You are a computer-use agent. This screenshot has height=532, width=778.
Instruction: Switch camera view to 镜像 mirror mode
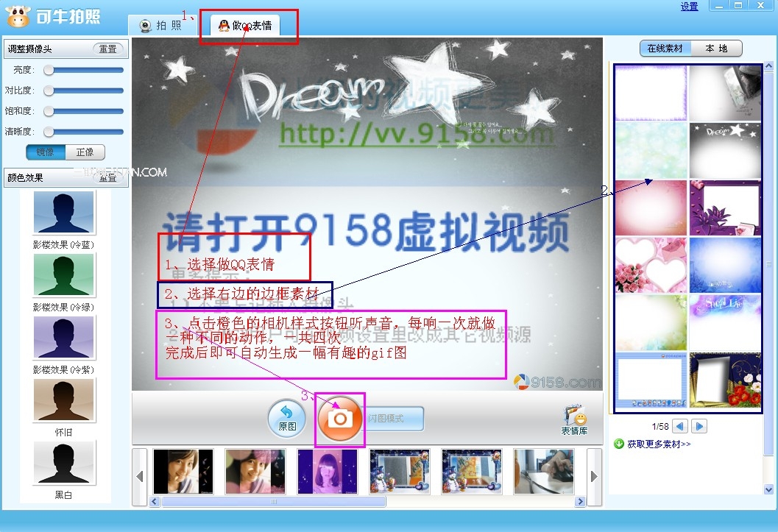click(45, 152)
